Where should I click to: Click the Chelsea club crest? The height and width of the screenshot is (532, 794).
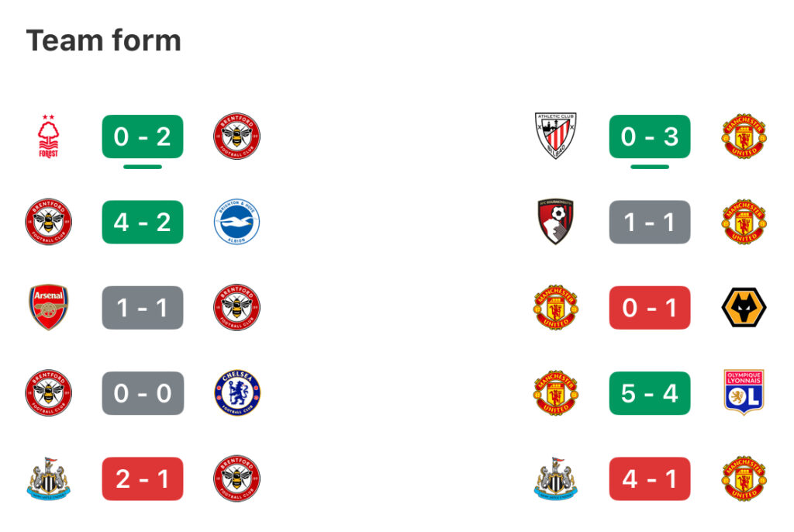[x=237, y=392]
